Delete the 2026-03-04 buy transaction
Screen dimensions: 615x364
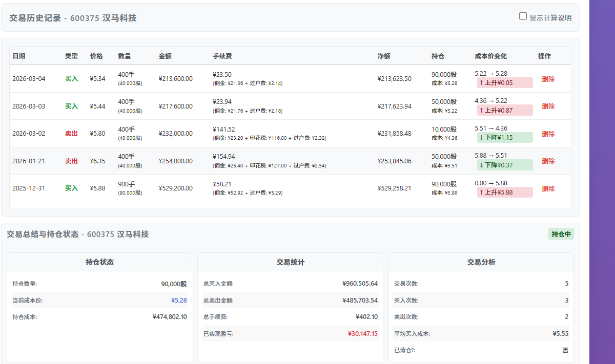pos(548,79)
